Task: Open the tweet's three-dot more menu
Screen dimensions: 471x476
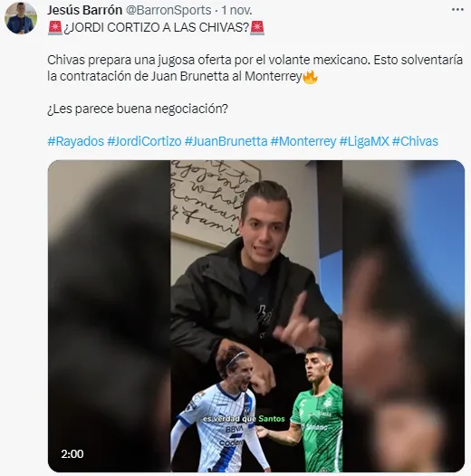Action: (457, 10)
